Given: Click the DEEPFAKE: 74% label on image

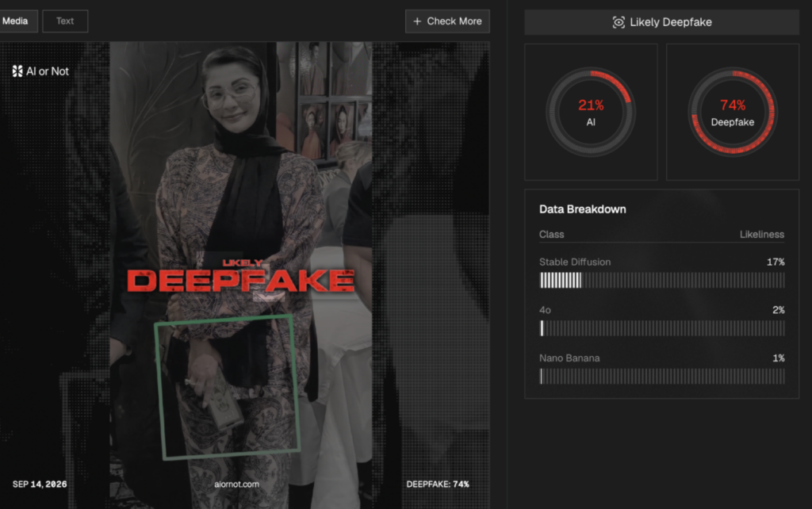Looking at the screenshot, I should (x=438, y=484).
